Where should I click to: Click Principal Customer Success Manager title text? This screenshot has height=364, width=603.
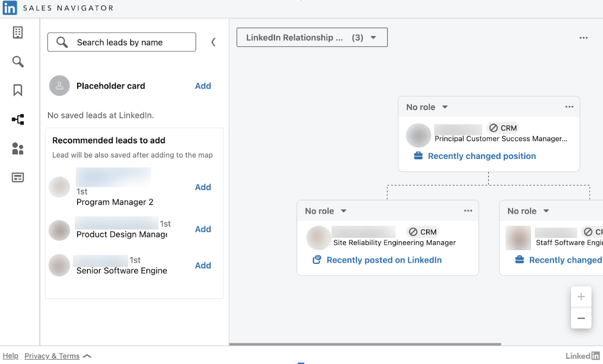click(501, 139)
